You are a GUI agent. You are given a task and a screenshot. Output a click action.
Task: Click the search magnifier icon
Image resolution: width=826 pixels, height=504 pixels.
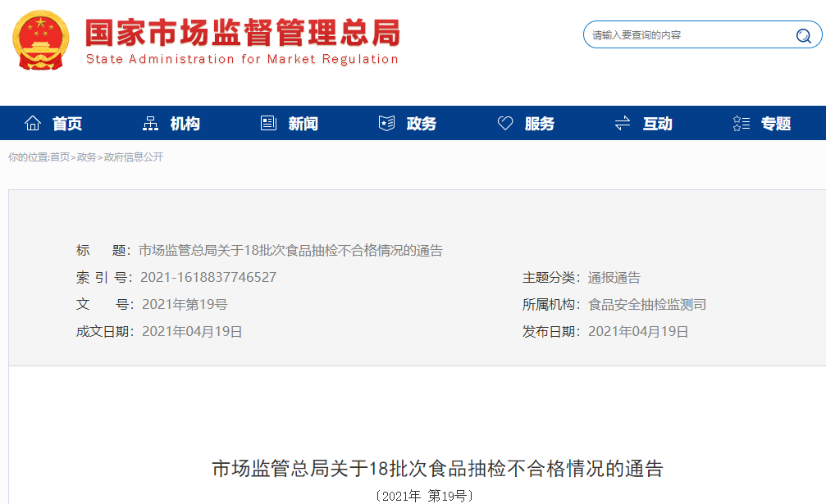click(803, 35)
